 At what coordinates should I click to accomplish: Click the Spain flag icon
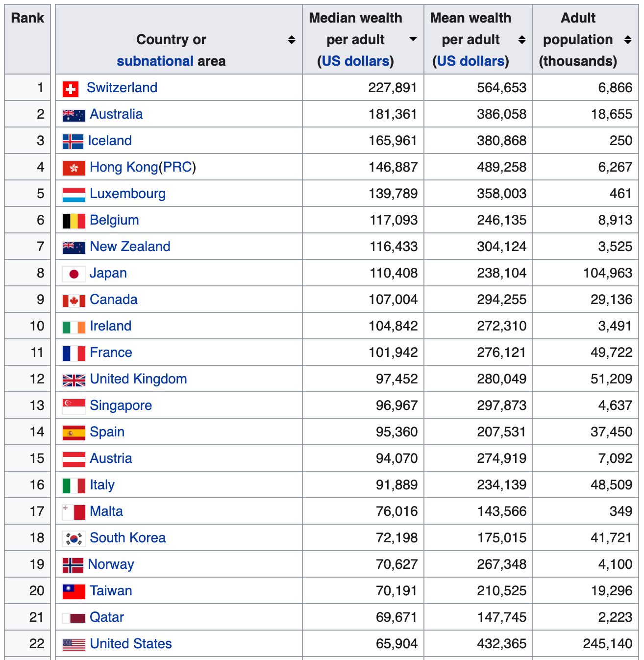click(x=74, y=433)
